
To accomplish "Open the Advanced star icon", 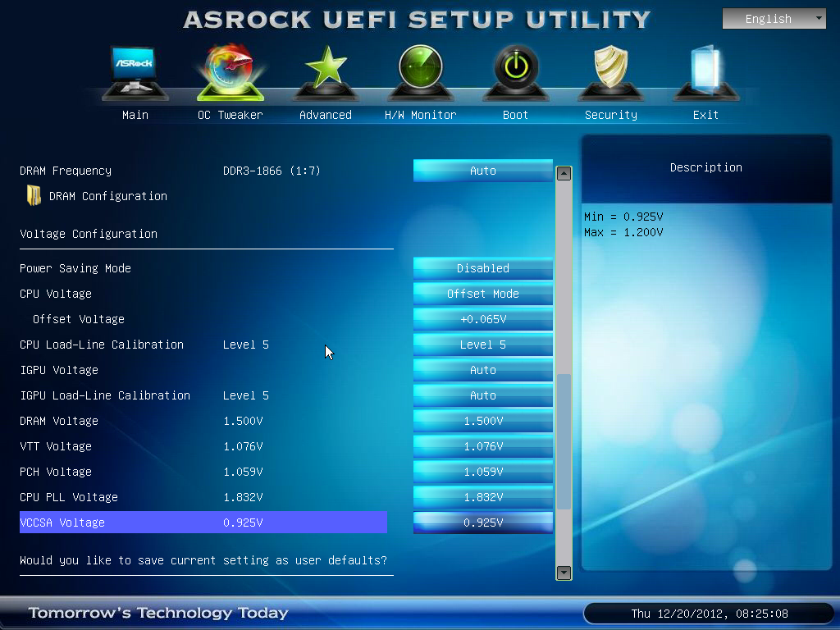I will tap(326, 72).
